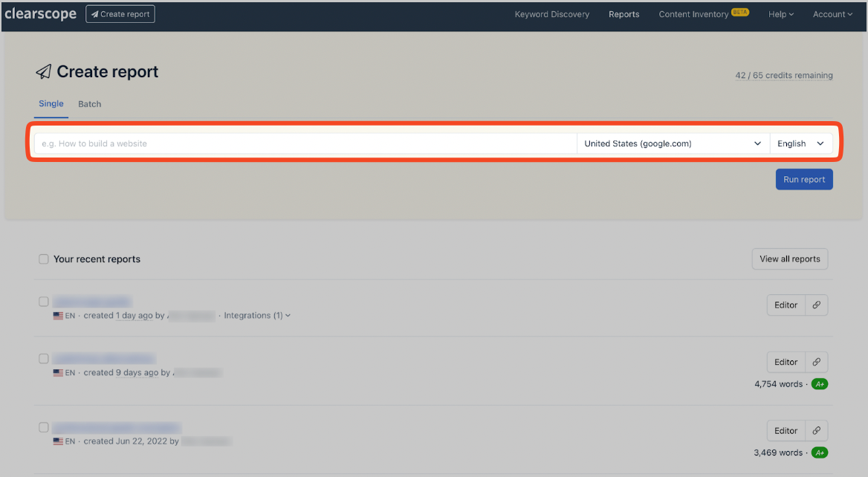Click the 'created 9 days ago' text
This screenshot has width=868, height=477.
pyautogui.click(x=120, y=372)
